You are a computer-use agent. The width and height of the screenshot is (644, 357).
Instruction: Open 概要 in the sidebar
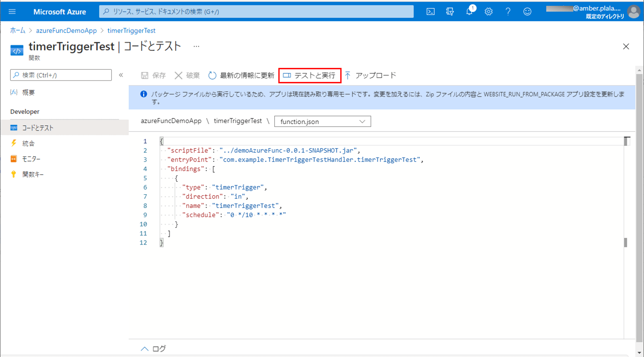pos(29,92)
